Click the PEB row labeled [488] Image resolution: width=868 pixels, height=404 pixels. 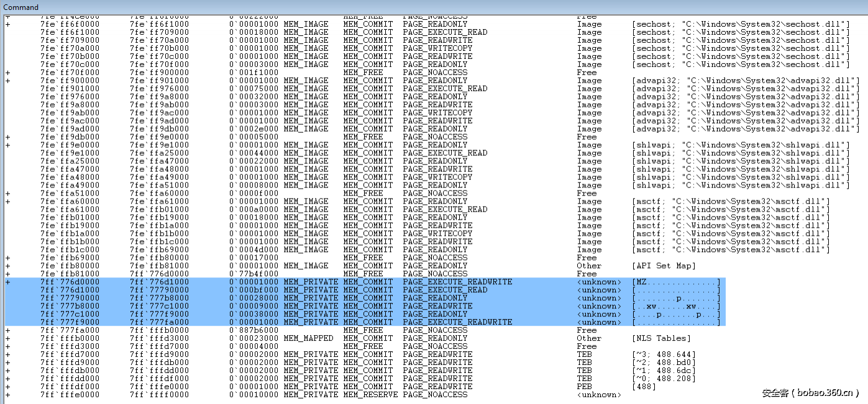tap(644, 387)
